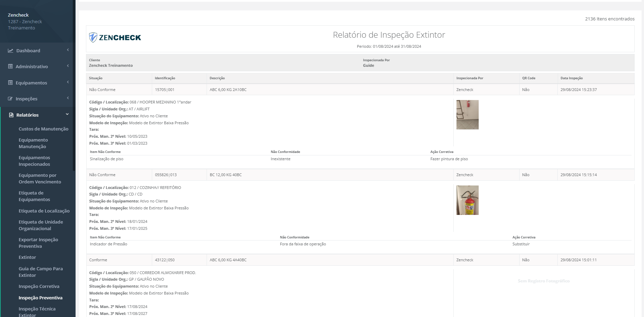Open Inspeção Técnica Extintor report
Screen dimensions: 644x317
[x=37, y=312]
